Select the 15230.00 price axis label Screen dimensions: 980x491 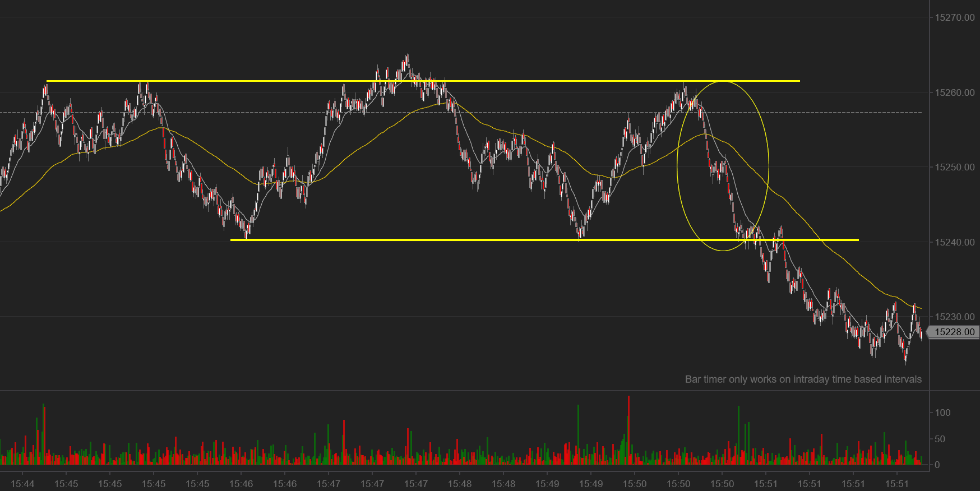[x=954, y=317]
